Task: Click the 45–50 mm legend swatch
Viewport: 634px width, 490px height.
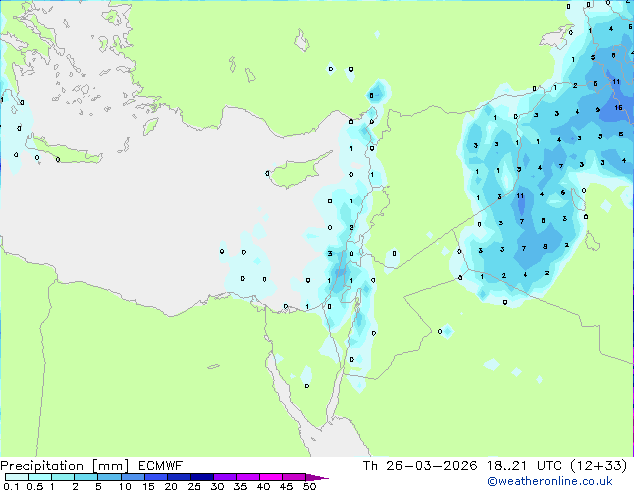Action: pyautogui.click(x=294, y=477)
